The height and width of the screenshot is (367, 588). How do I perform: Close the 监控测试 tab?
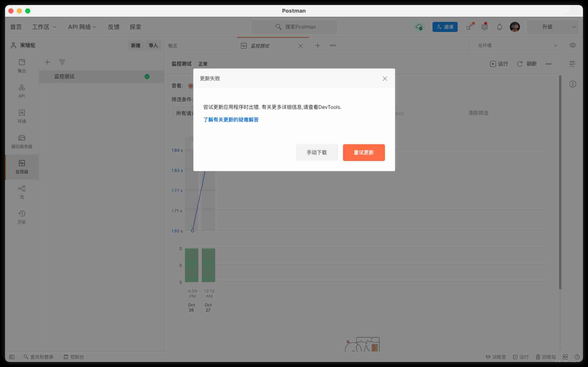pos(301,46)
